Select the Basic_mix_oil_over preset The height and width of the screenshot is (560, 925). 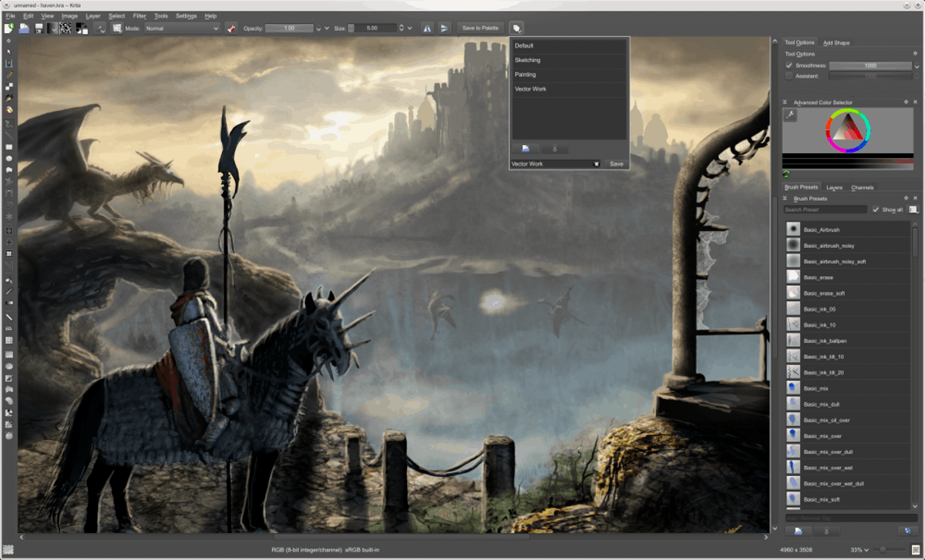(848, 420)
